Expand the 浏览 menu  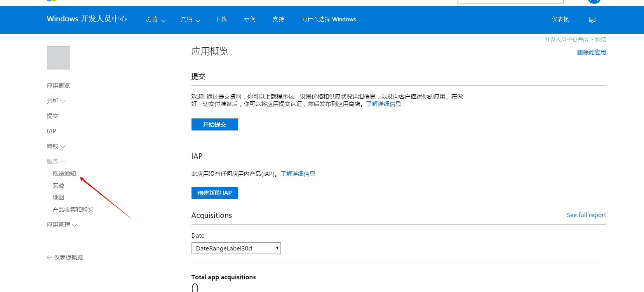click(x=156, y=19)
